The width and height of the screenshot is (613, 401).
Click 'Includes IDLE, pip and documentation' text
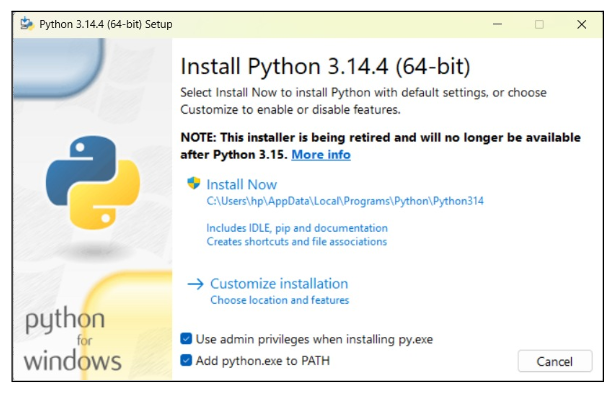pyautogui.click(x=297, y=228)
